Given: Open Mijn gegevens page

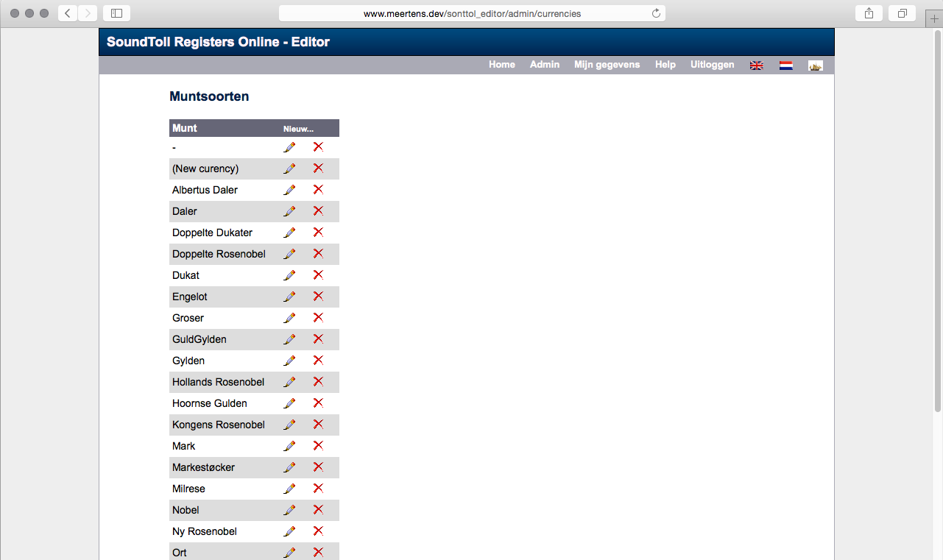Looking at the screenshot, I should click(607, 65).
